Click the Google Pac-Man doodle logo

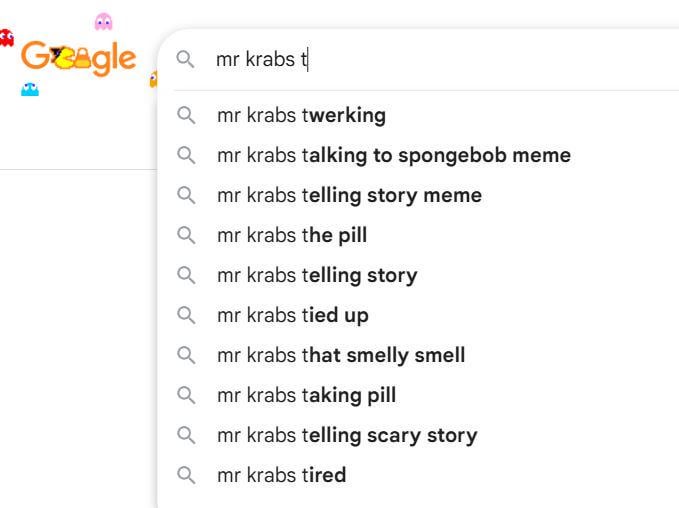78,57
